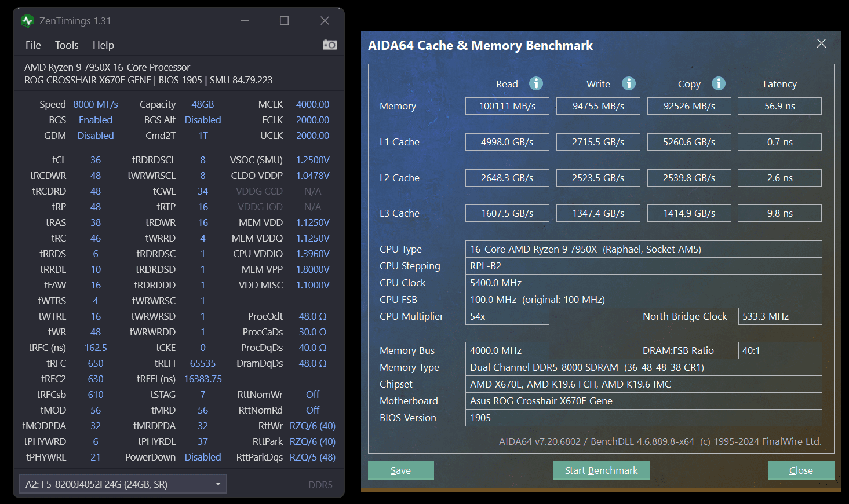Image resolution: width=849 pixels, height=504 pixels.
Task: Click Capacity value 48GB
Action: click(203, 104)
